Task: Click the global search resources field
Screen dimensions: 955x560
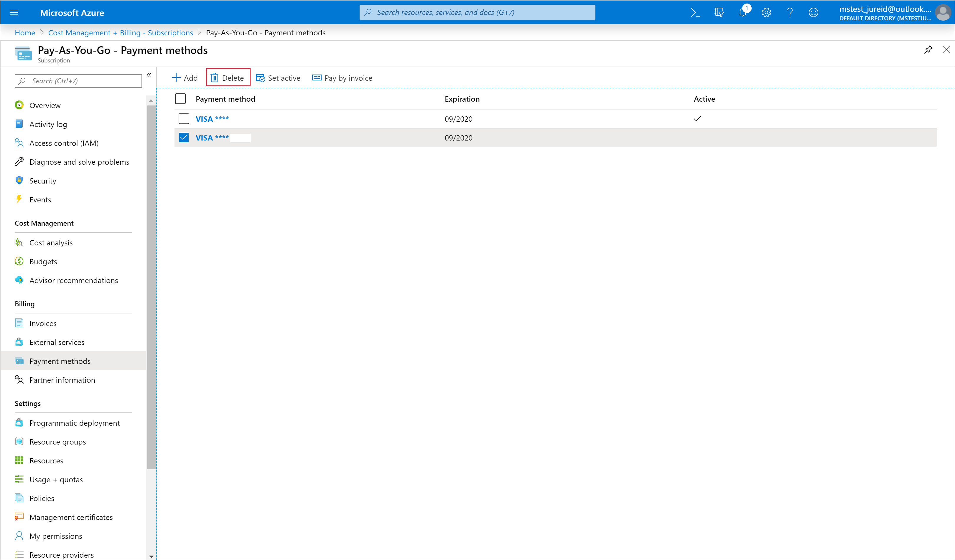Action: pyautogui.click(x=477, y=12)
